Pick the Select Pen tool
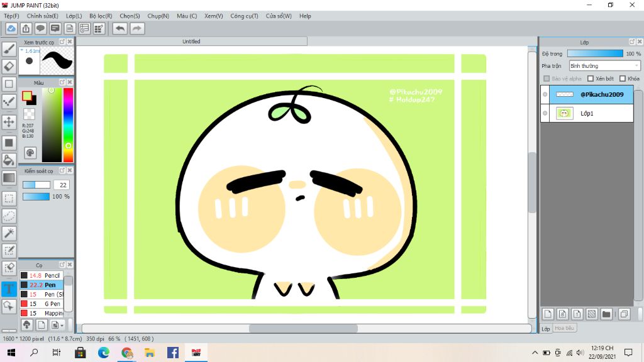The width and height of the screenshot is (644, 362). [x=9, y=251]
